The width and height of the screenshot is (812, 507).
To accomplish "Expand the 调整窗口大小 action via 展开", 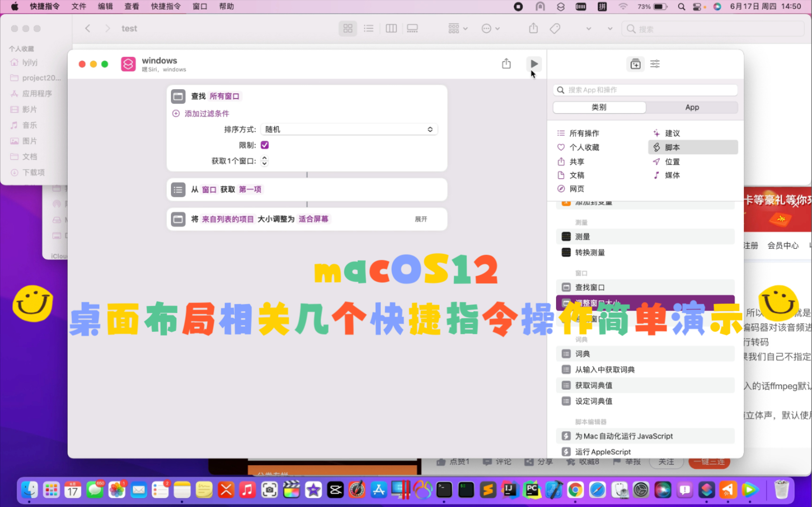I will pyautogui.click(x=421, y=219).
